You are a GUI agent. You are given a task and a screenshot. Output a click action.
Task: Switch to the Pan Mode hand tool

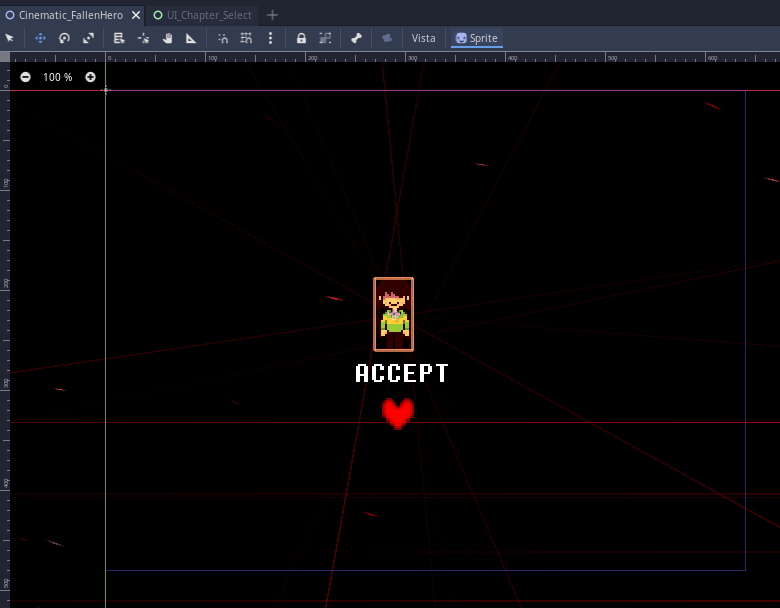pyautogui.click(x=167, y=38)
